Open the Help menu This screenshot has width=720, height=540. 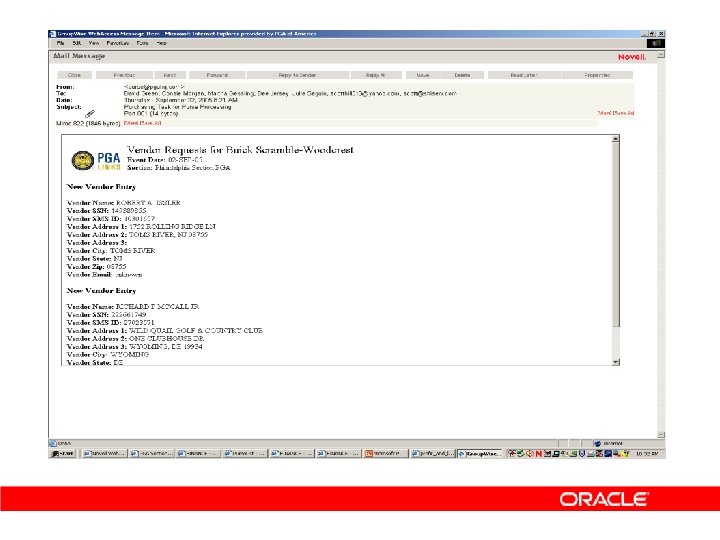pyautogui.click(x=162, y=43)
